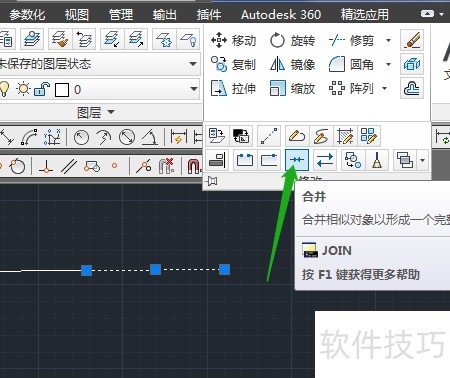
Task: Click the Bring to Front draw order icon
Action: 405,160
